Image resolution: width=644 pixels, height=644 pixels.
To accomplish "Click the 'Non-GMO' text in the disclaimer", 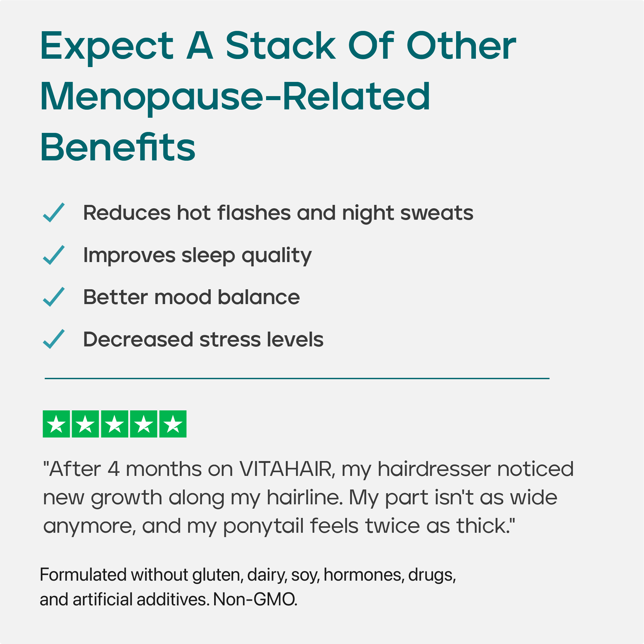I will click(255, 599).
